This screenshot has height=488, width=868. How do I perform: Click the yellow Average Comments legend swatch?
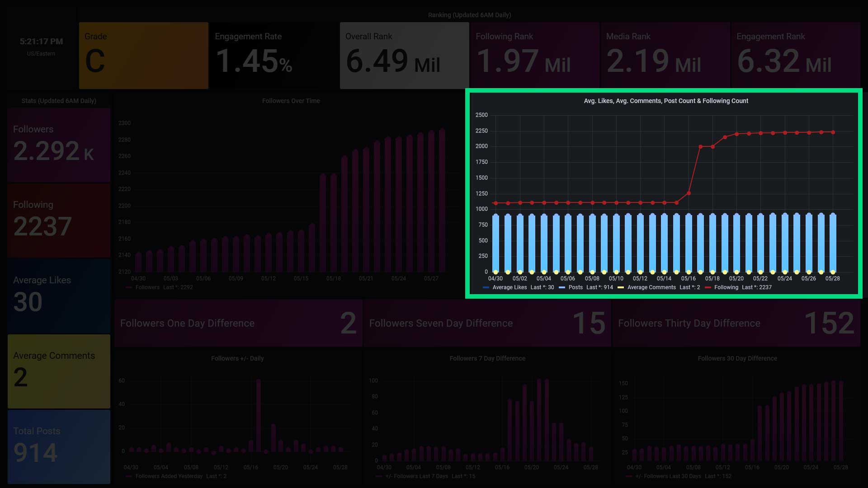(x=621, y=287)
